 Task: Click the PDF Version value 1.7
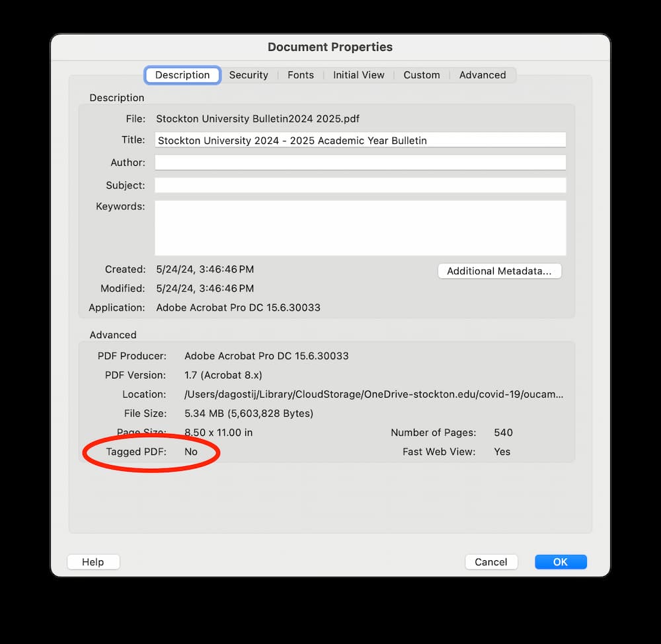pos(223,375)
